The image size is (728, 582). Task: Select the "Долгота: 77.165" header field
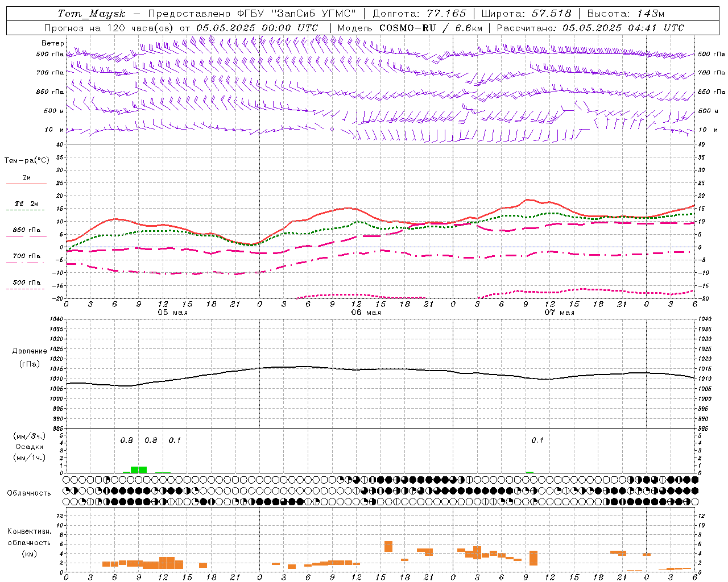[419, 14]
